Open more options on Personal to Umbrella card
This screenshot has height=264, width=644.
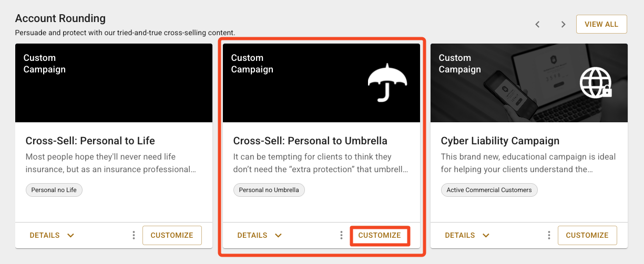point(341,235)
